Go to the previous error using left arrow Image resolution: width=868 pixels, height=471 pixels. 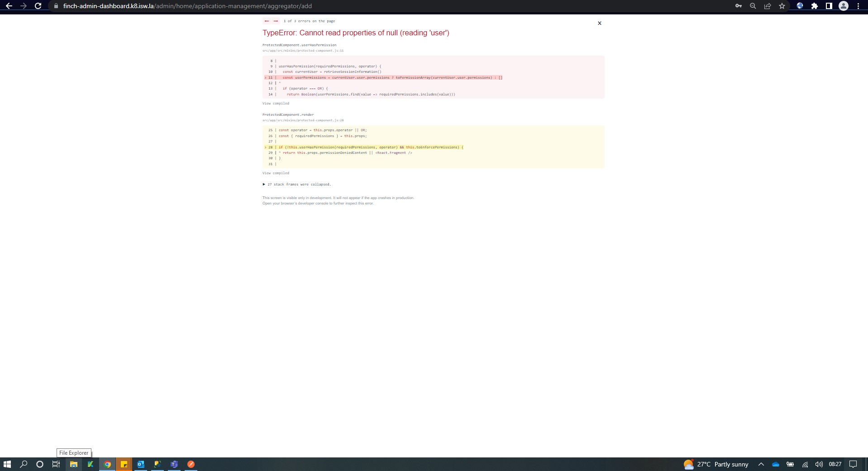(x=267, y=21)
